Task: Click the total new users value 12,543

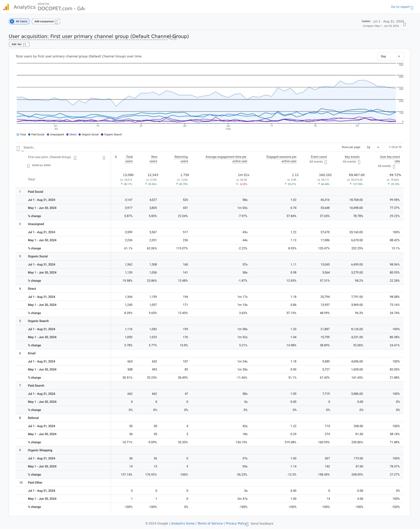Action: 153,175
